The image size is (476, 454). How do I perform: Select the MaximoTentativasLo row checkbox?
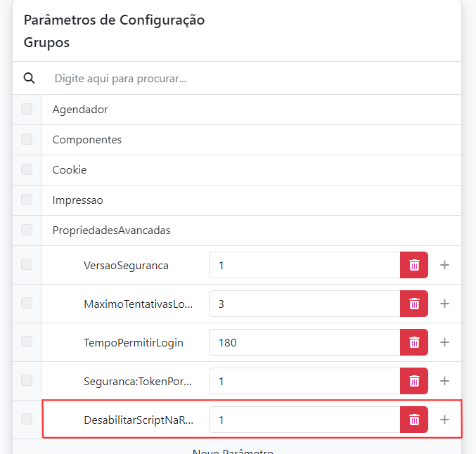coord(27,304)
